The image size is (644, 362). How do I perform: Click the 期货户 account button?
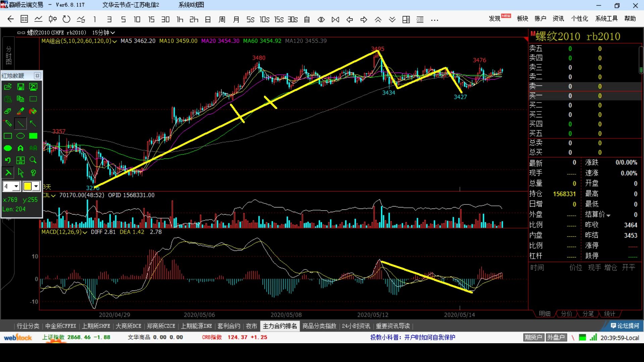point(534,338)
